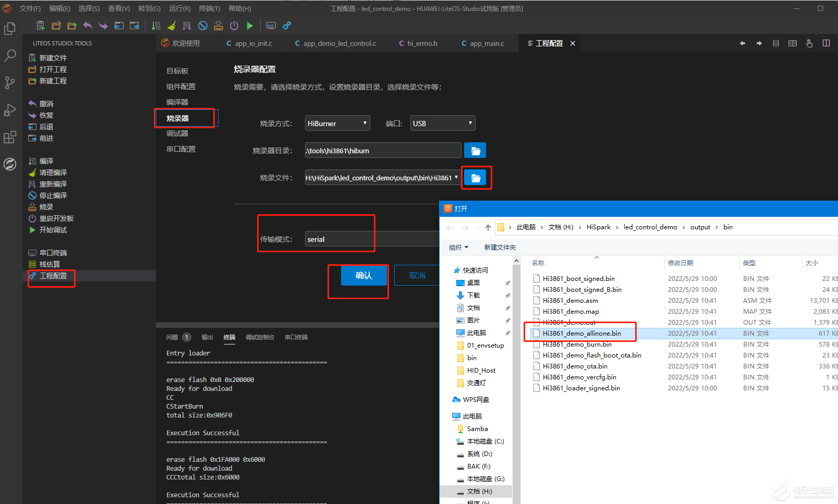Click the open project toolbar icon

[x=56, y=26]
